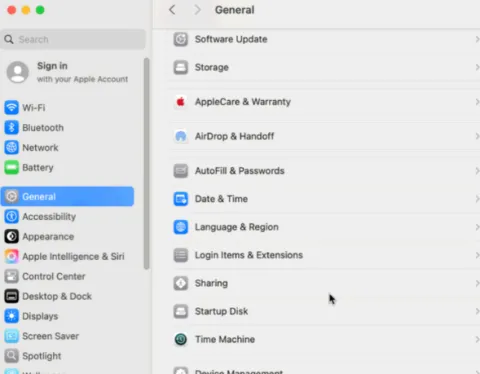Expand Startup Disk row chevron
Viewport: 480px width, 374px height.
pos(477,311)
